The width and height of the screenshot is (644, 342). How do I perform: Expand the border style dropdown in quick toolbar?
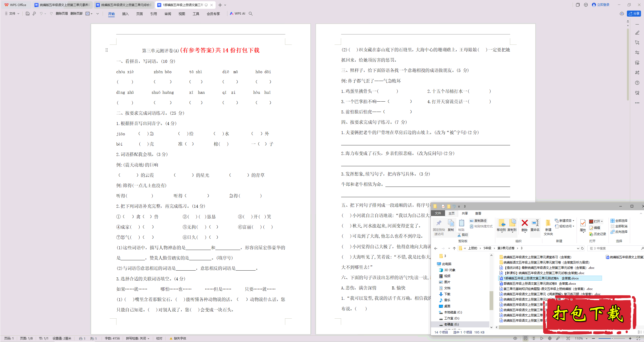click(92, 14)
